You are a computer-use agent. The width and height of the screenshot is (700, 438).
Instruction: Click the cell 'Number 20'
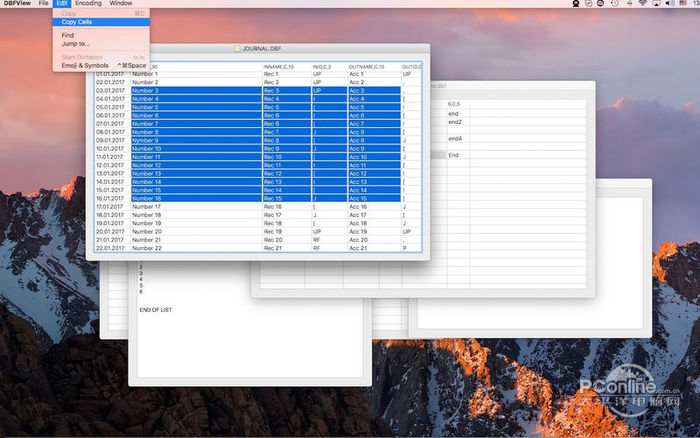196,232
